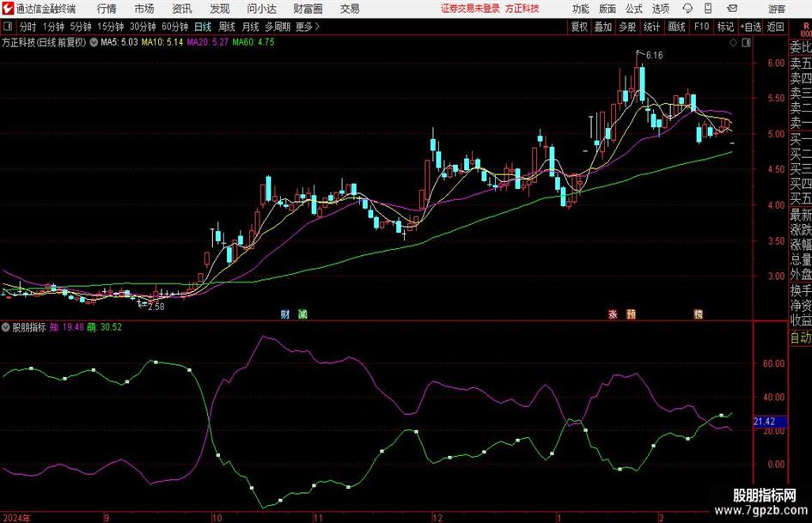Expand the 更多 period options

tap(308, 27)
